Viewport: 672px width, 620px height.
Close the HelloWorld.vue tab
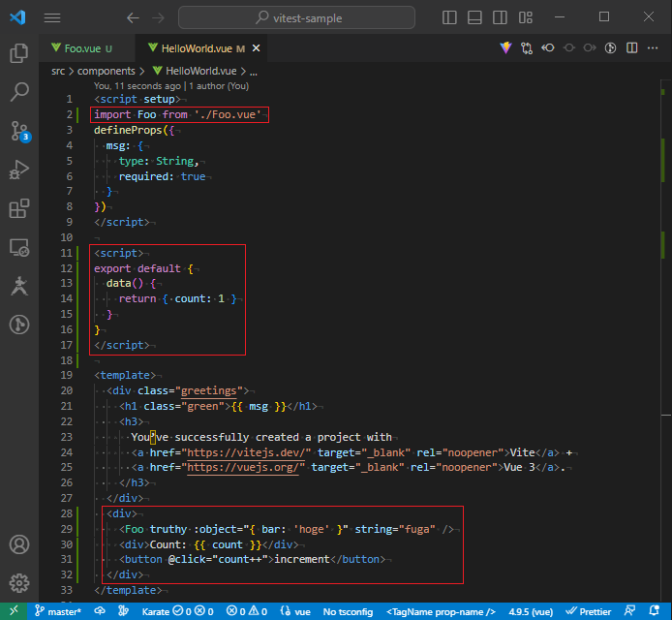coord(257,48)
